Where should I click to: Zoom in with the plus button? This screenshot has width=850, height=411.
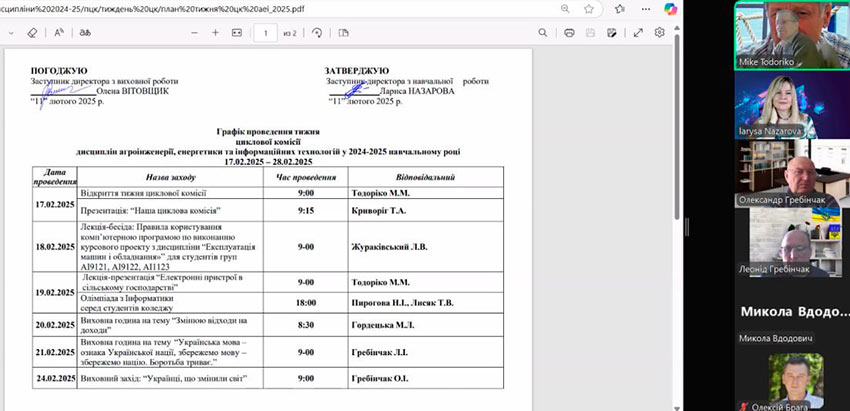pos(215,32)
